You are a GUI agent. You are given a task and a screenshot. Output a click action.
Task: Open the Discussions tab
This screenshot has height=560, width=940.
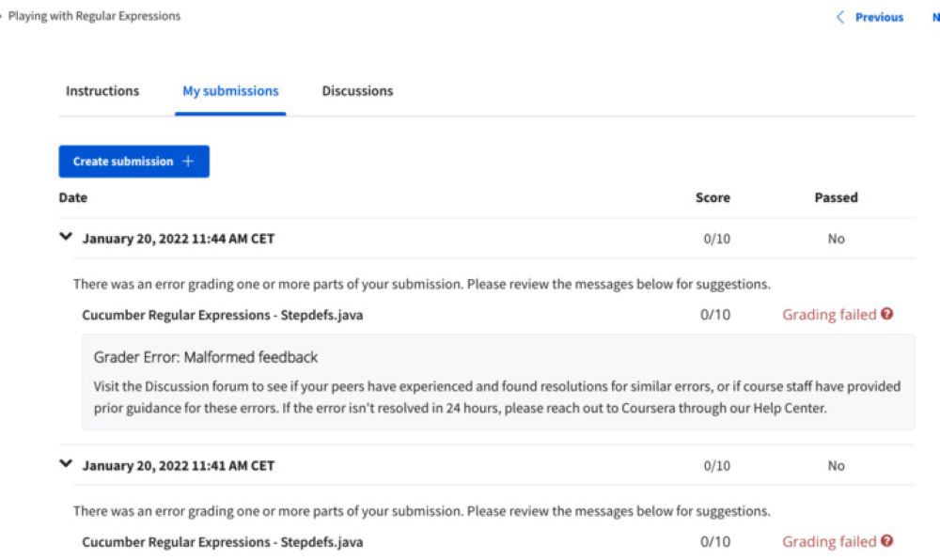click(x=357, y=91)
